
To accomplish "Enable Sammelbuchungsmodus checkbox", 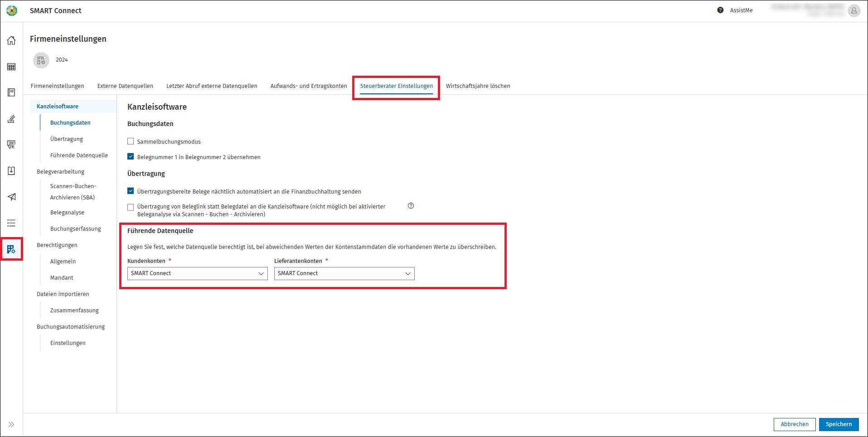I will [131, 141].
